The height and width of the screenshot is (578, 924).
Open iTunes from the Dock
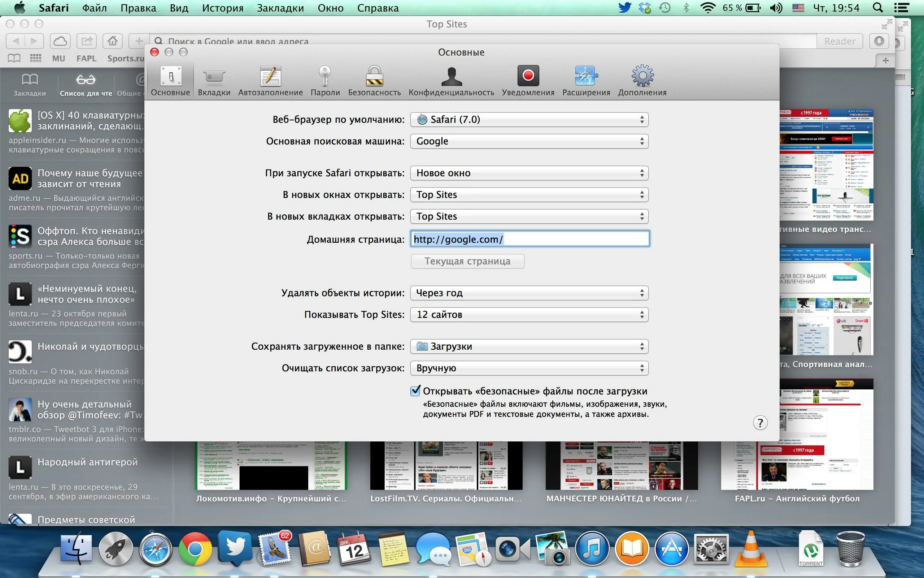(x=592, y=549)
